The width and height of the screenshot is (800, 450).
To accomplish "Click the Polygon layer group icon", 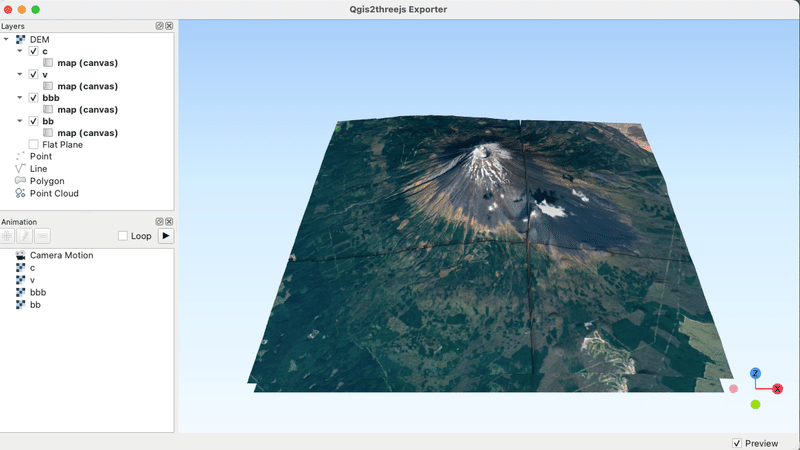I will 20,181.
